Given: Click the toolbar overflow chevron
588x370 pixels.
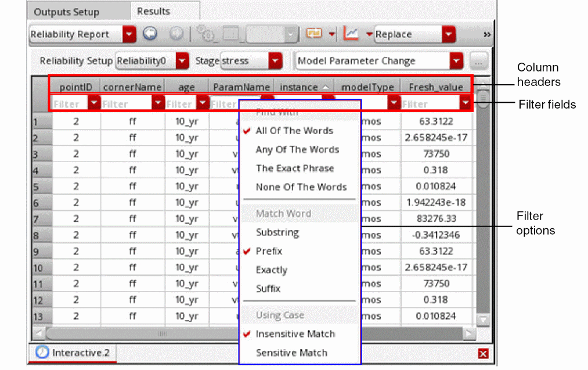Looking at the screenshot, I should coord(486,35).
